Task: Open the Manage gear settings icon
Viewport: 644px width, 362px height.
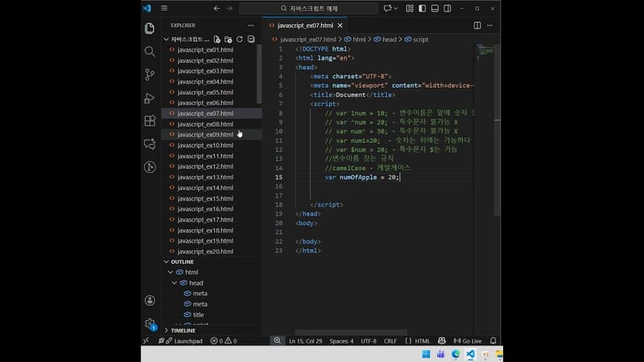Action: coord(149,323)
